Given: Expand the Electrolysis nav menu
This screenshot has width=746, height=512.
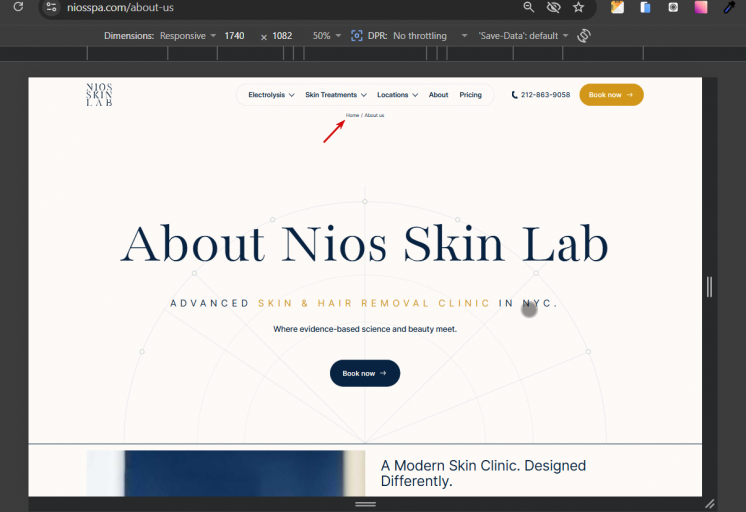Looking at the screenshot, I should (271, 95).
